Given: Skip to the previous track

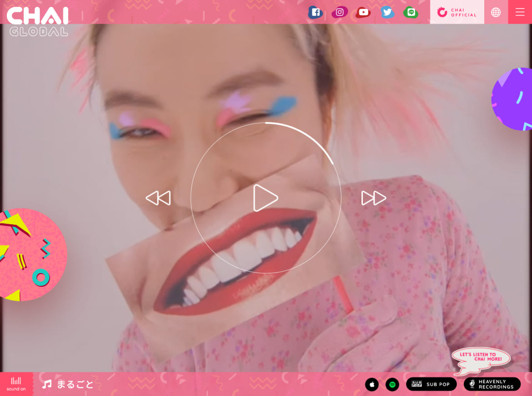Looking at the screenshot, I should pyautogui.click(x=158, y=198).
